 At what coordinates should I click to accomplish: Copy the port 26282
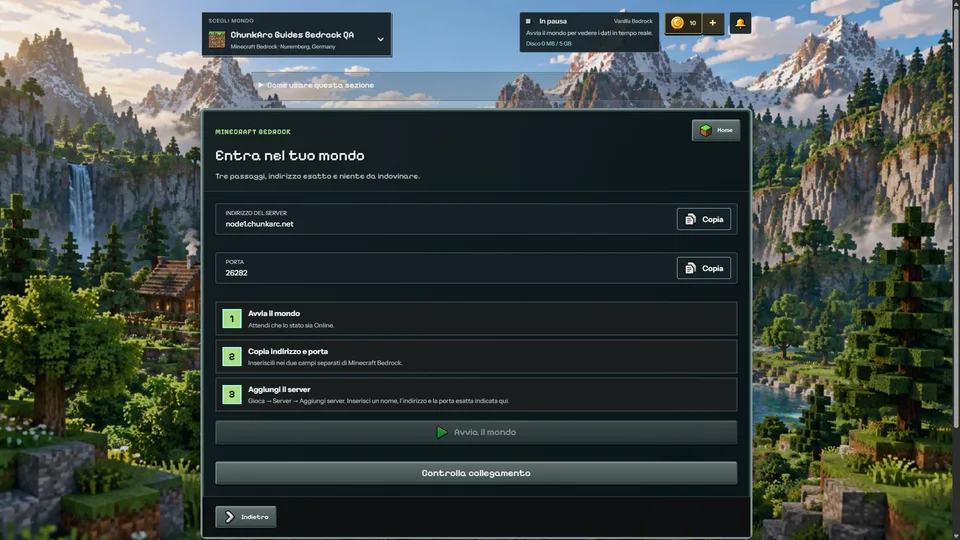click(703, 268)
